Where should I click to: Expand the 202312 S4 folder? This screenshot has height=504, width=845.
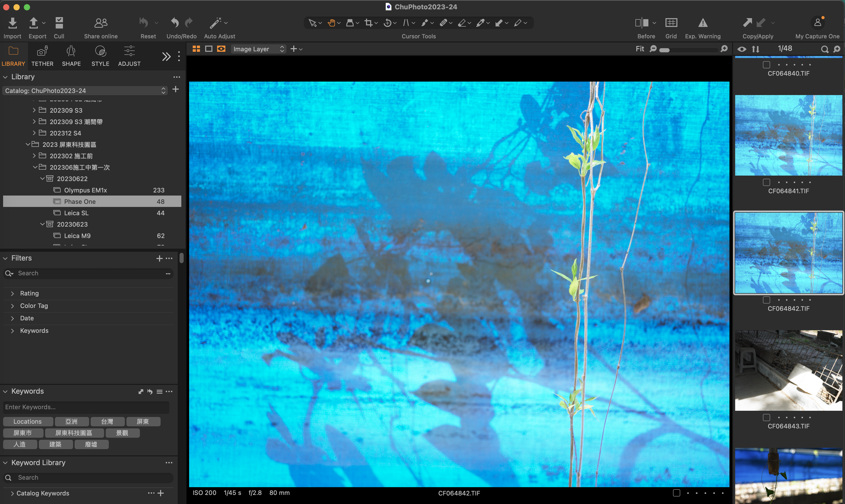pos(34,133)
